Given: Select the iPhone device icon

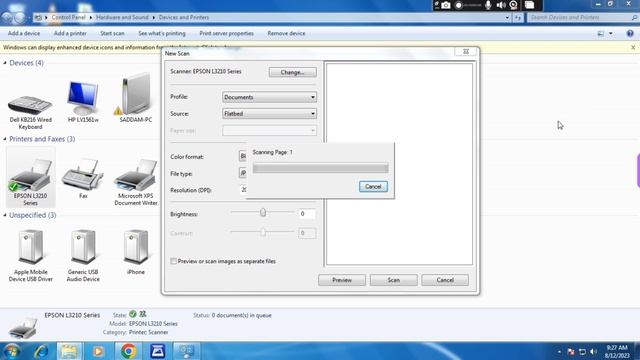Looking at the screenshot, I should tap(136, 247).
